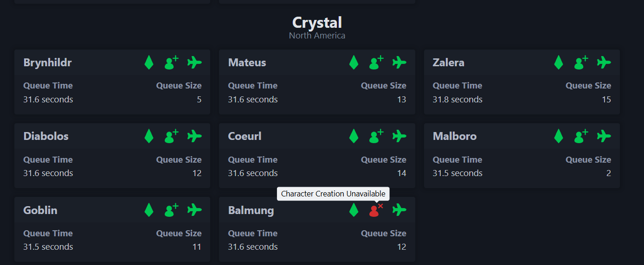Click the Balmung world name
The image size is (644, 265).
pos(251,210)
